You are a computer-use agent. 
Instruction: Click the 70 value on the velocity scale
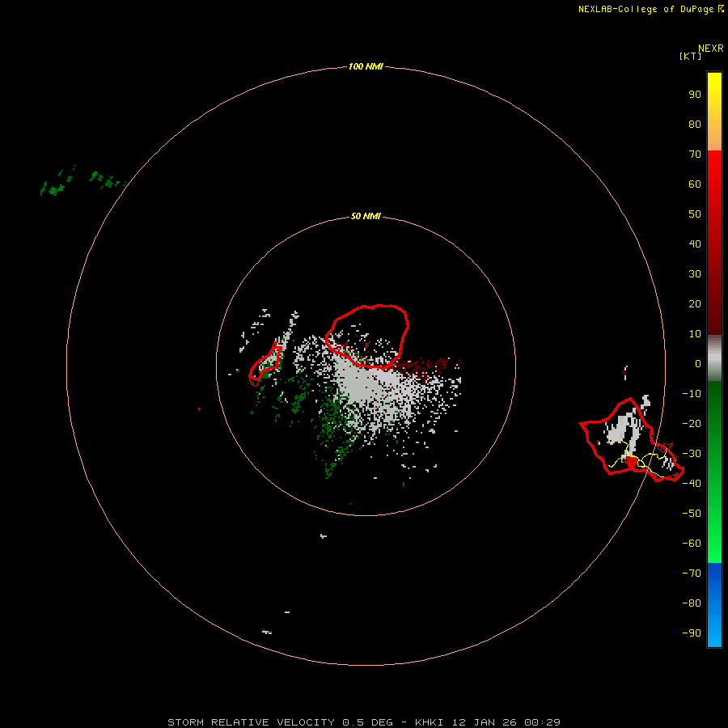pyautogui.click(x=695, y=154)
